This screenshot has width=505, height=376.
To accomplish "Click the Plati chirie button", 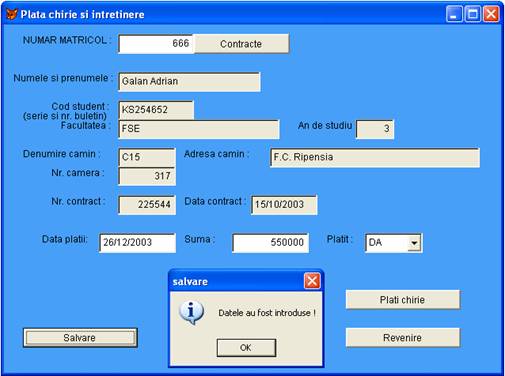I will click(403, 300).
